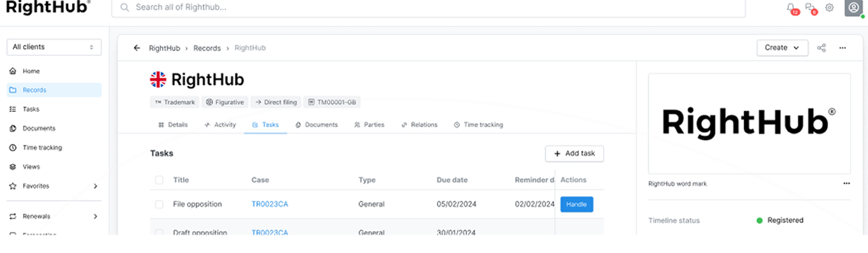This screenshot has height=253, width=868.
Task: Check the Draft opposition task checkbox
Action: click(x=160, y=233)
